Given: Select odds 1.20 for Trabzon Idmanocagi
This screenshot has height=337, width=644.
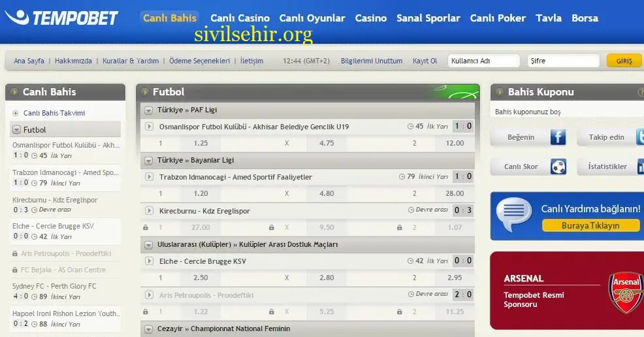Looking at the screenshot, I should pos(201,193).
